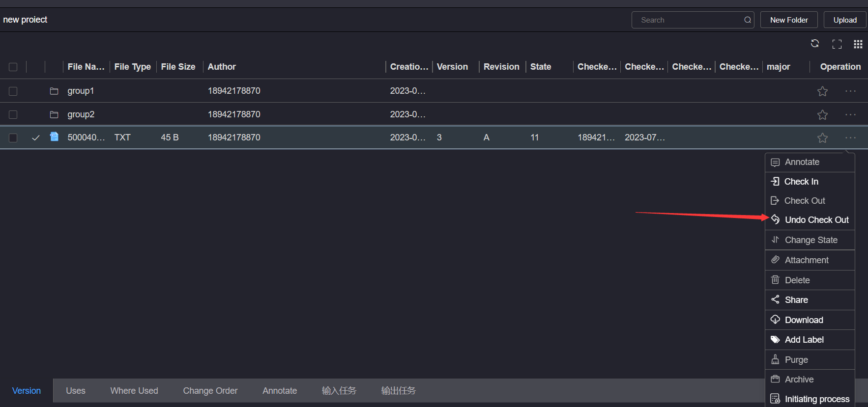Viewport: 868px width, 407px height.
Task: Select Check Out menu entry
Action: point(810,201)
